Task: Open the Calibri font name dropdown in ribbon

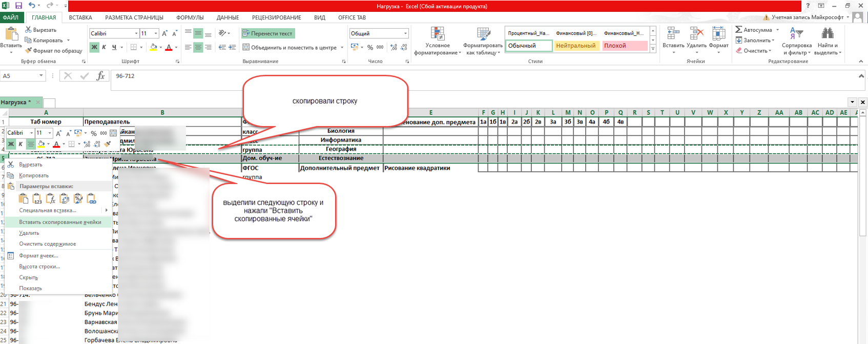Action: point(136,33)
